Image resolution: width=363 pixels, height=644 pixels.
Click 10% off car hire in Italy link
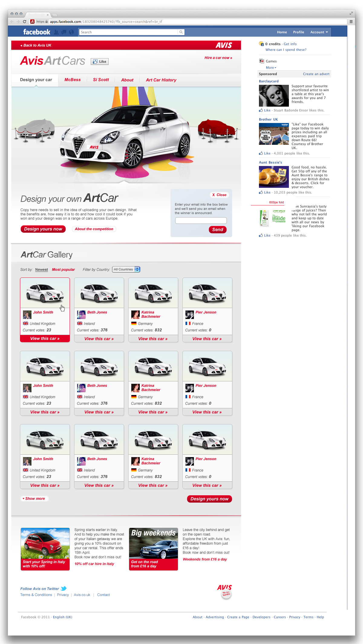[94, 564]
